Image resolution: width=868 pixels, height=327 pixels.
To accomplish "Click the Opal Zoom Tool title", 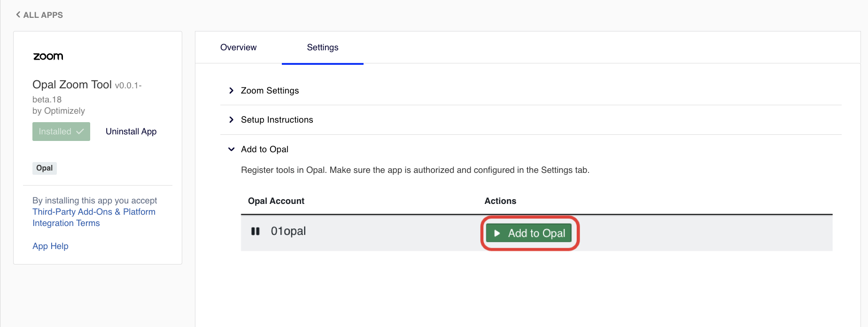I will [x=72, y=85].
